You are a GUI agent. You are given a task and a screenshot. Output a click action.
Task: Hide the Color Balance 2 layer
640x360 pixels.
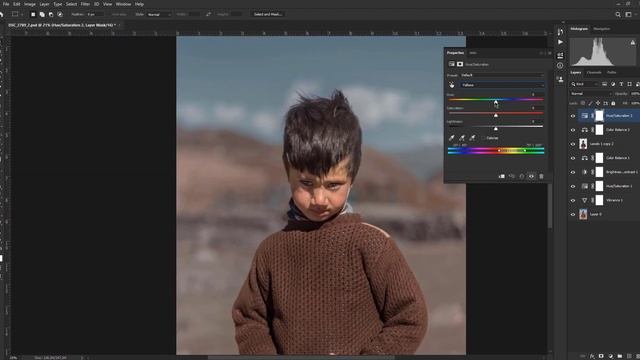(x=573, y=130)
